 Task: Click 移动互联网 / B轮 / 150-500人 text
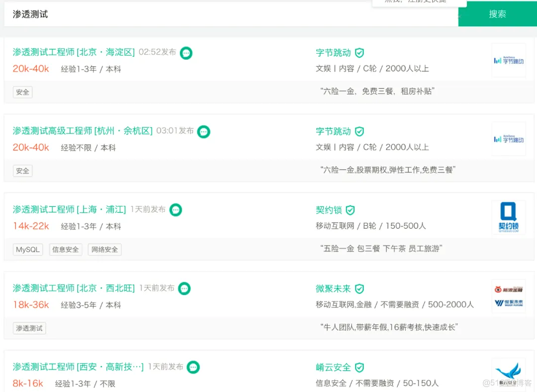[x=371, y=226]
